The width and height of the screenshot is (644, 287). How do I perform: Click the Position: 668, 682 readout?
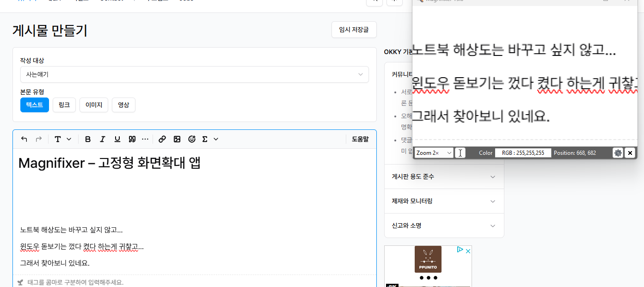(x=575, y=153)
